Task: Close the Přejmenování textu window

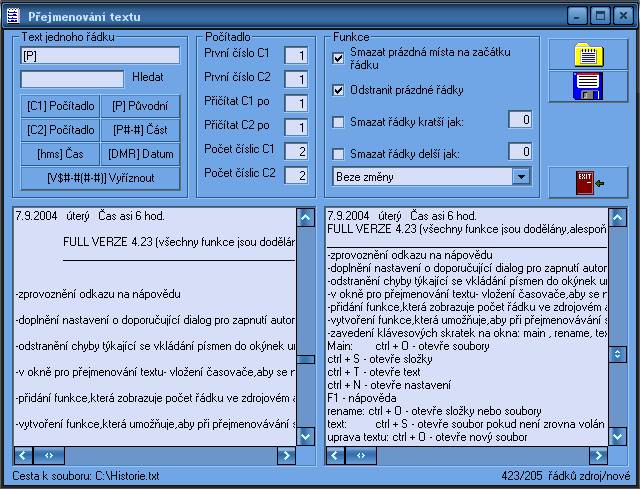Action: [x=623, y=16]
